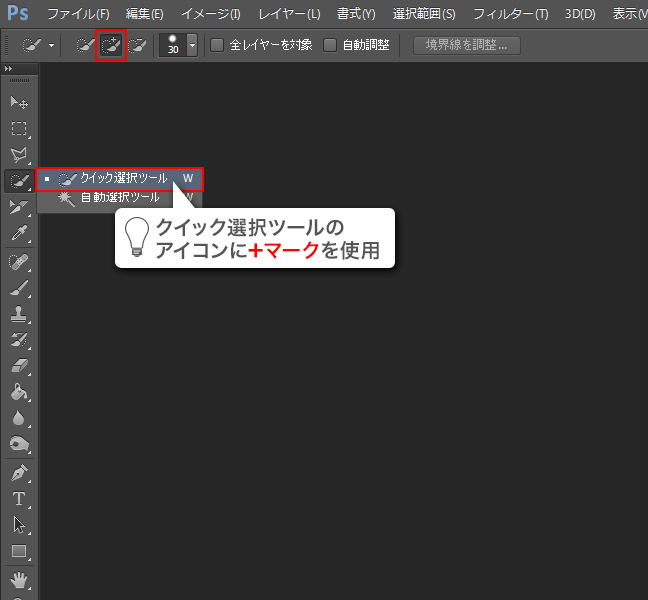
Task: Open the 選択範囲(S) menu
Action: [424, 14]
